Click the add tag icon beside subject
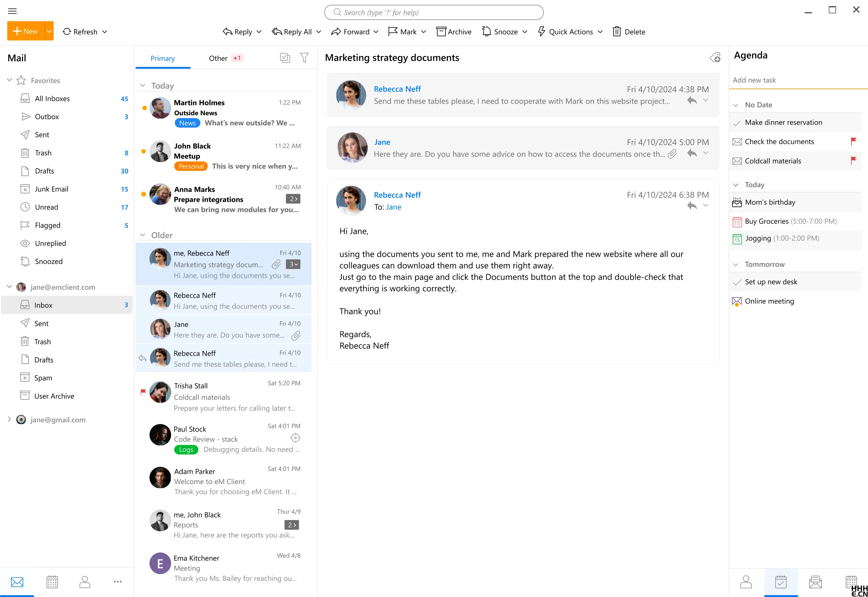The width and height of the screenshot is (868, 597). point(715,58)
